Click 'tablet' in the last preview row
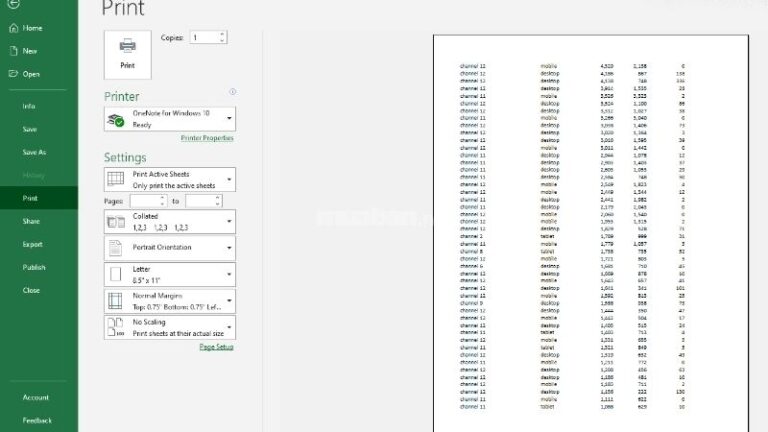Image resolution: width=768 pixels, height=432 pixels. [547, 407]
